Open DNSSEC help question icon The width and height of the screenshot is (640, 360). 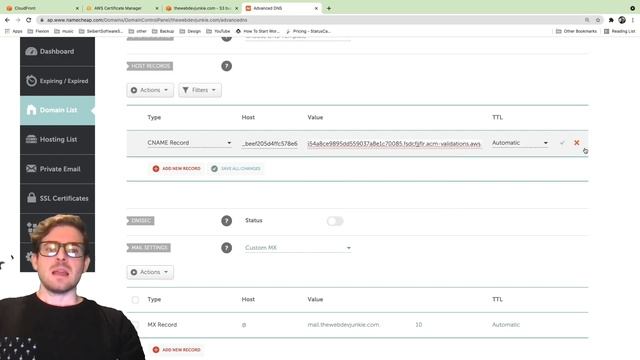click(227, 221)
